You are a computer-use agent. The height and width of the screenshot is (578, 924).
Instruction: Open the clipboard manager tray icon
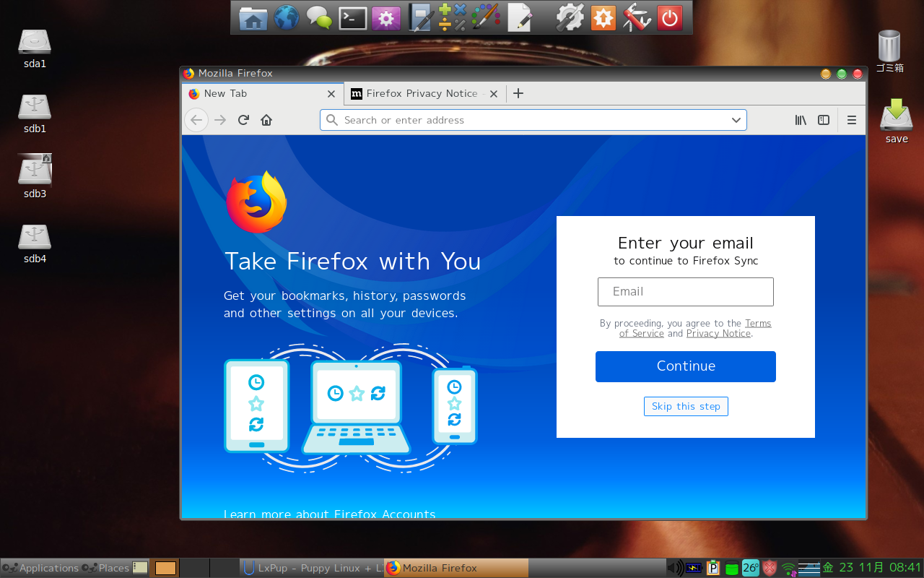pyautogui.click(x=713, y=568)
